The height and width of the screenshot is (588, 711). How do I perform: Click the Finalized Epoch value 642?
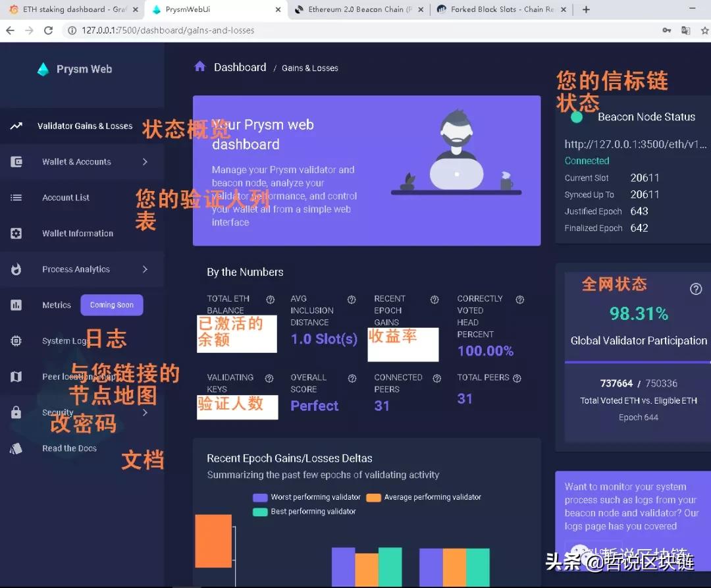tap(639, 228)
